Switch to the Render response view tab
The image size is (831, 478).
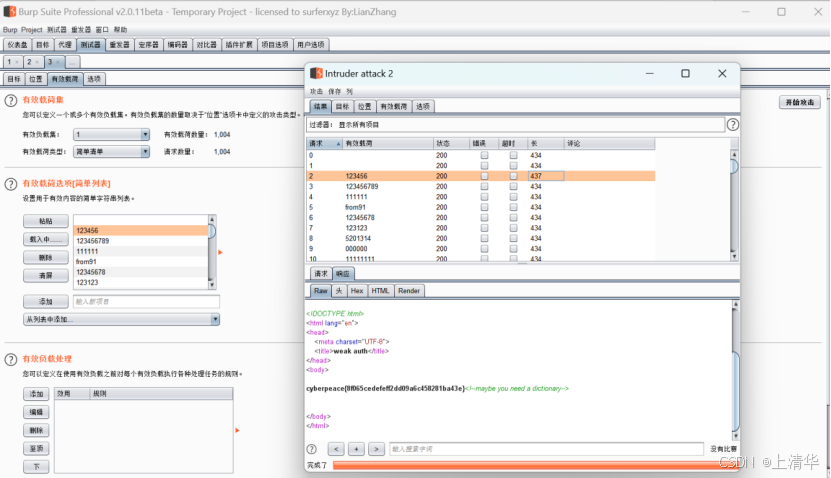click(x=409, y=291)
